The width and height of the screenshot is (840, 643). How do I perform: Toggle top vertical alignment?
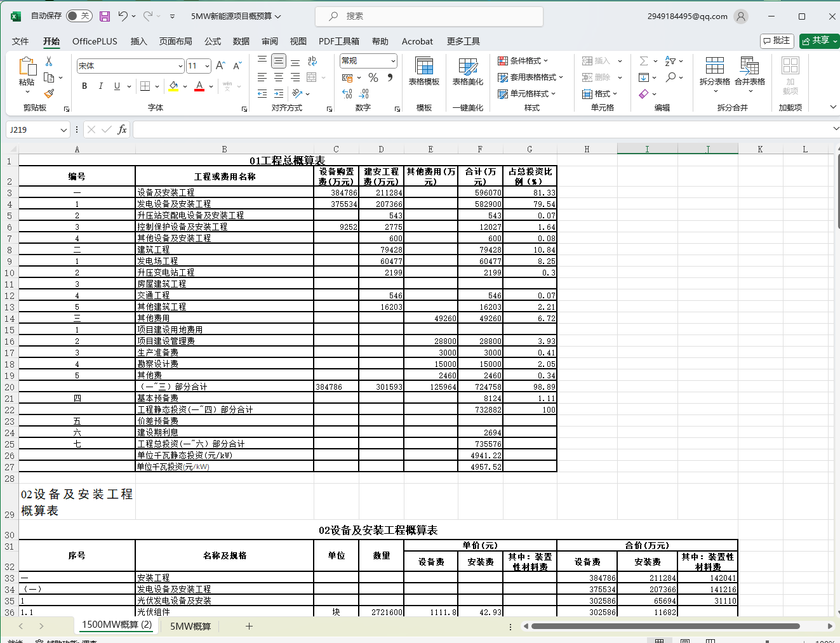(262, 61)
